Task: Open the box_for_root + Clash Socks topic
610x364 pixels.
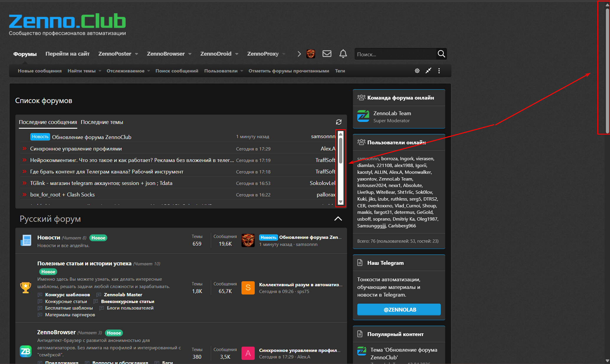Action: point(63,195)
